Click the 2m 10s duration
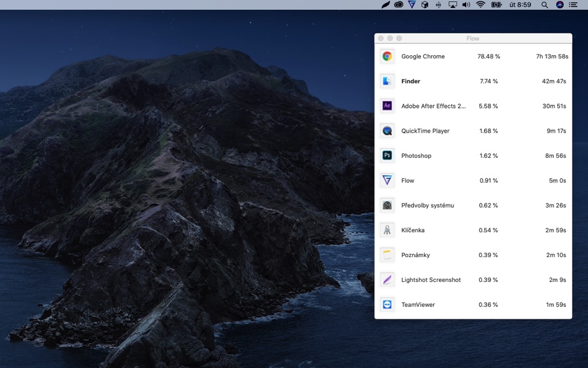The image size is (588, 368). [x=556, y=255]
